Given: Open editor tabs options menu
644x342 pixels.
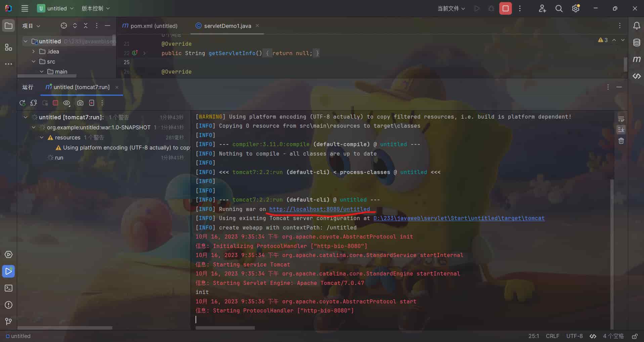Looking at the screenshot, I should click(x=620, y=26).
